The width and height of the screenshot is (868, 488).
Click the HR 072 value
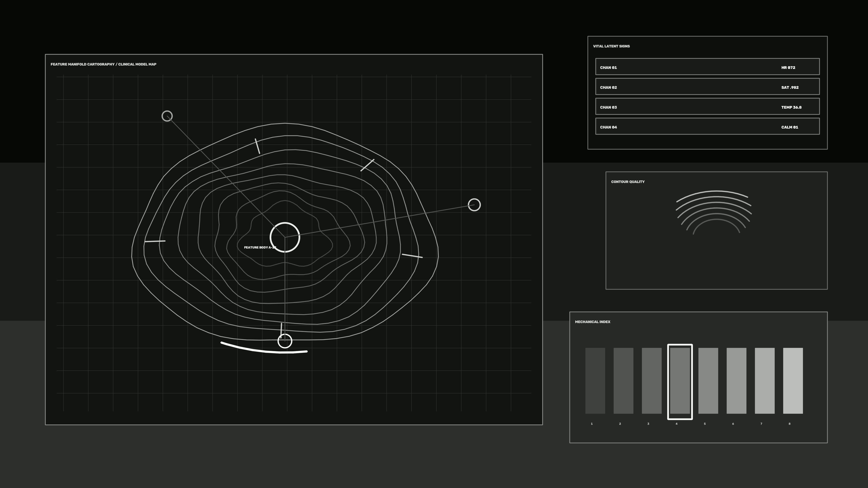tap(788, 68)
